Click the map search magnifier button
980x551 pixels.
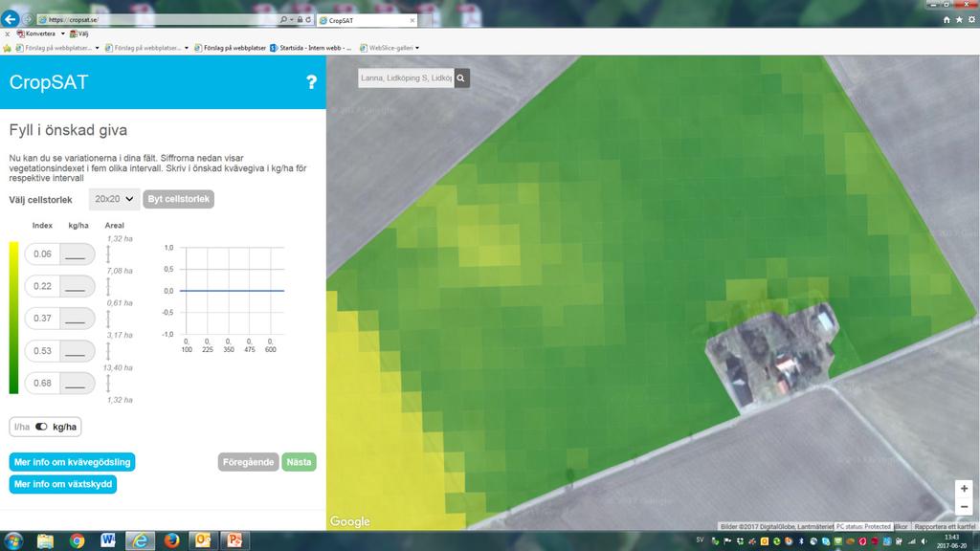click(461, 78)
